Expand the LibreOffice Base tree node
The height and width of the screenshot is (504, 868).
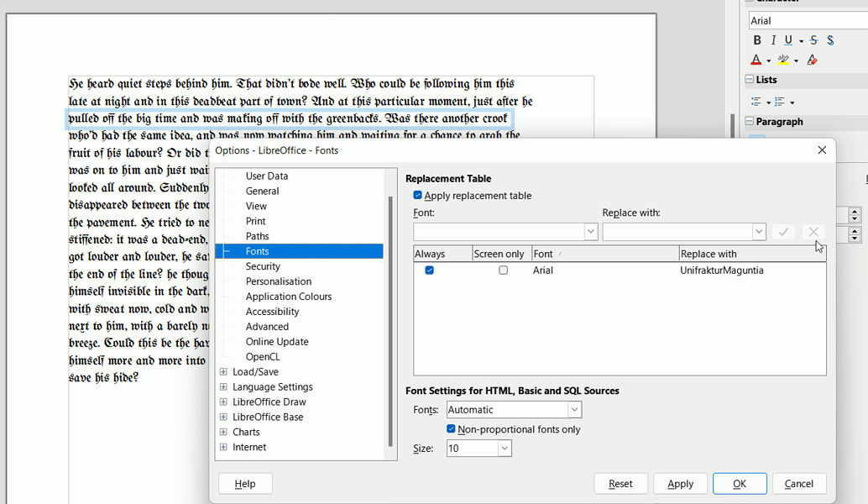tap(223, 417)
